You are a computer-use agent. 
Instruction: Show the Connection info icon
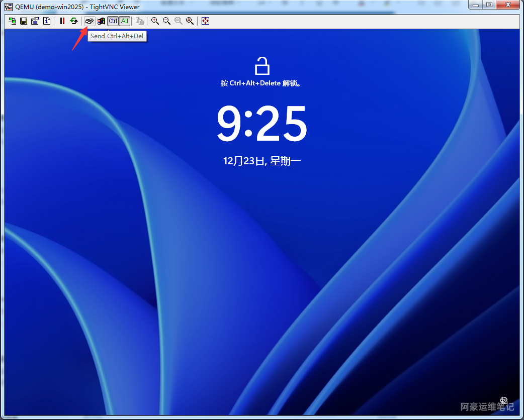coord(46,21)
